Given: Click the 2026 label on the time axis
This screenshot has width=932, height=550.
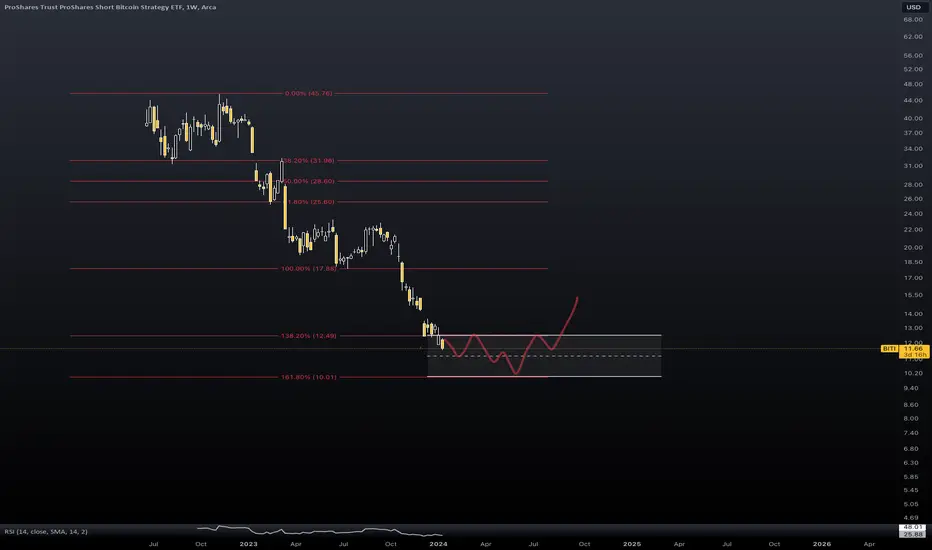Looking at the screenshot, I should pyautogui.click(x=822, y=544).
